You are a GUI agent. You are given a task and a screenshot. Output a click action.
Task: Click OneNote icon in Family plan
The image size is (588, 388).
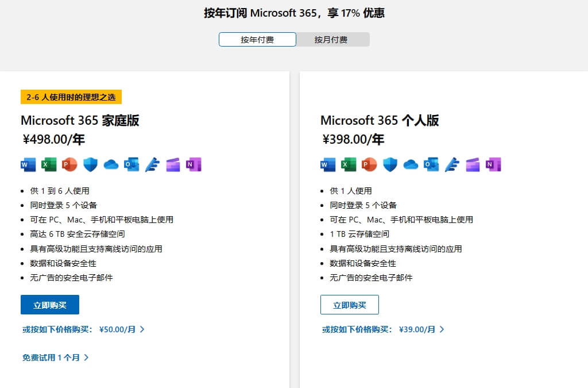point(194,164)
